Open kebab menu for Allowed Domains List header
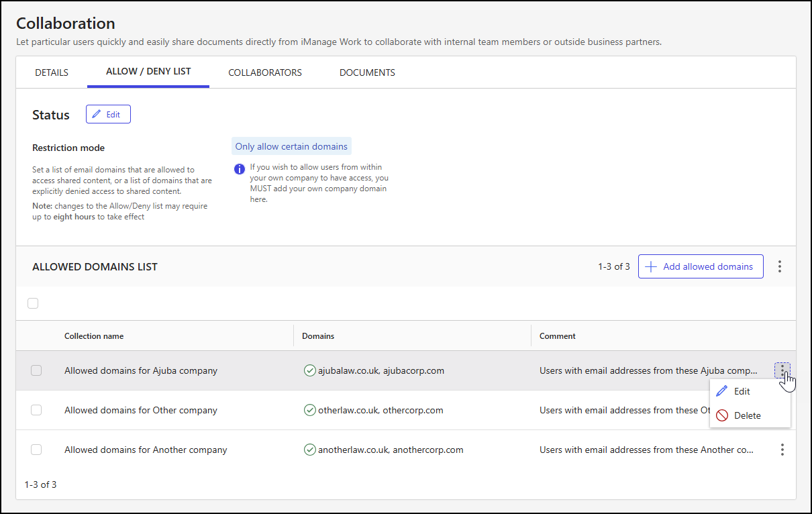This screenshot has width=812, height=514. tap(779, 266)
